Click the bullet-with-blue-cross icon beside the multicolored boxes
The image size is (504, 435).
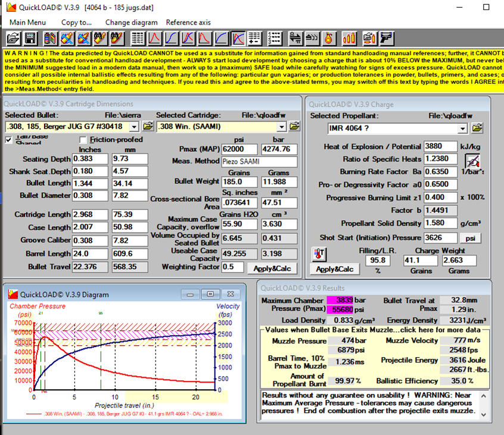pyautogui.click(x=67, y=39)
